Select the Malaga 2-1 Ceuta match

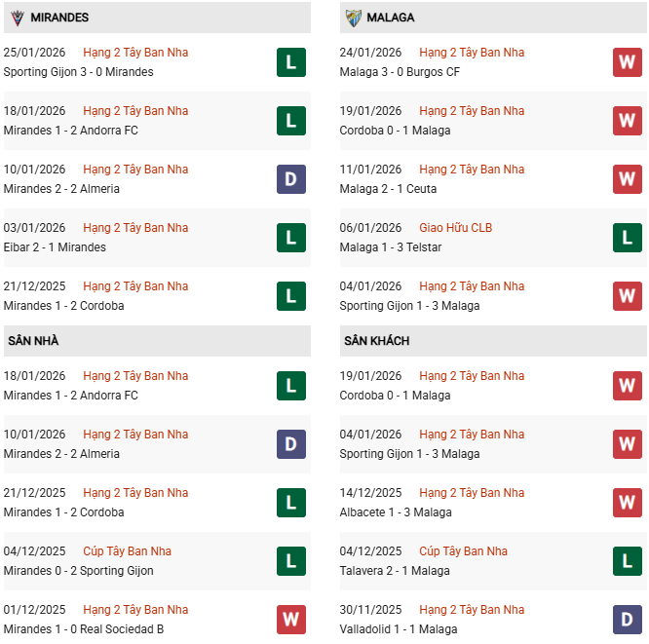[x=388, y=189]
